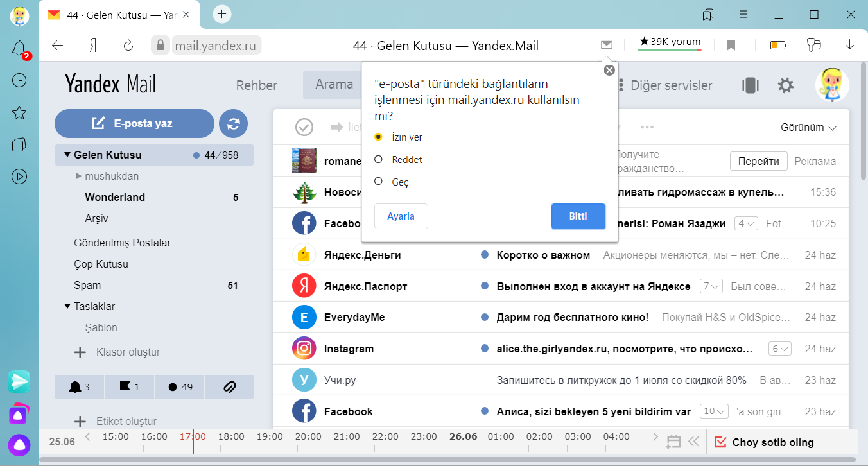Go back to previous page
Screen dimensions: 868x466
point(58,45)
